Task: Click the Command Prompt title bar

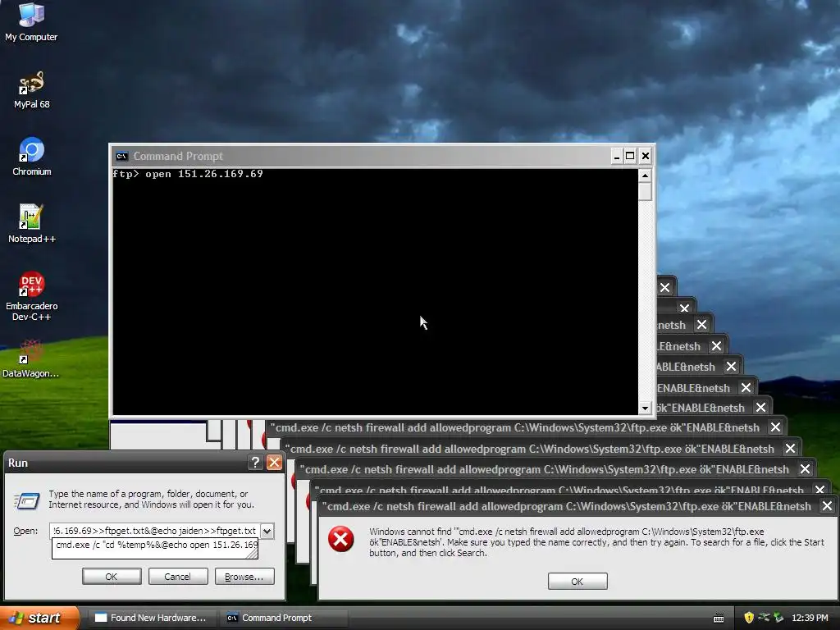Action: click(362, 156)
